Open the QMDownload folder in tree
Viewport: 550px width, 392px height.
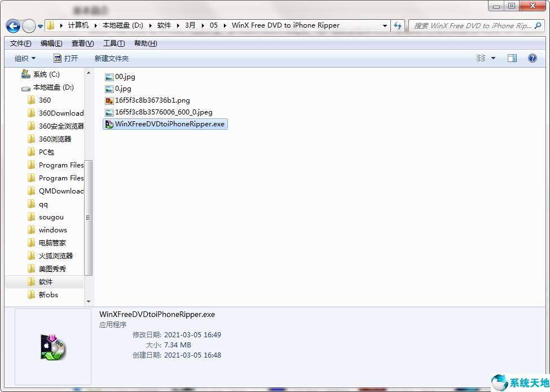55,191
